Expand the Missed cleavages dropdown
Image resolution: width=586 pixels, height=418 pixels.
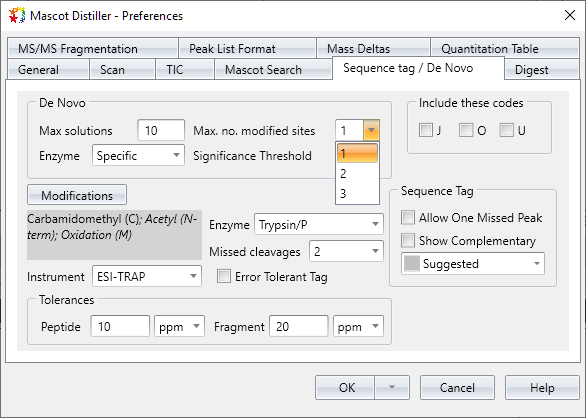click(346, 251)
